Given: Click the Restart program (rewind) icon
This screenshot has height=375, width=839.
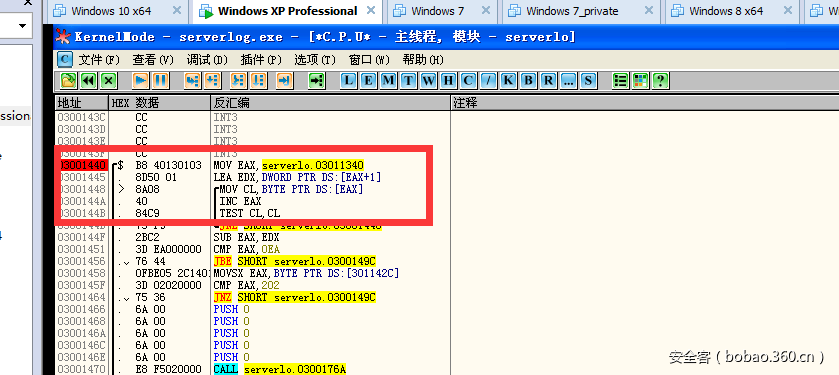Looking at the screenshot, I should (88, 81).
